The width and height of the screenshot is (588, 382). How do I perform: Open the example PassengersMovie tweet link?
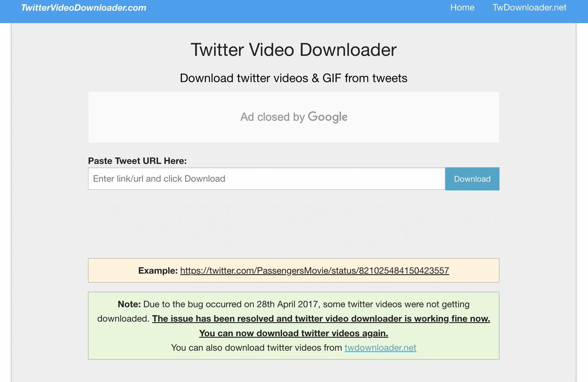coord(315,271)
